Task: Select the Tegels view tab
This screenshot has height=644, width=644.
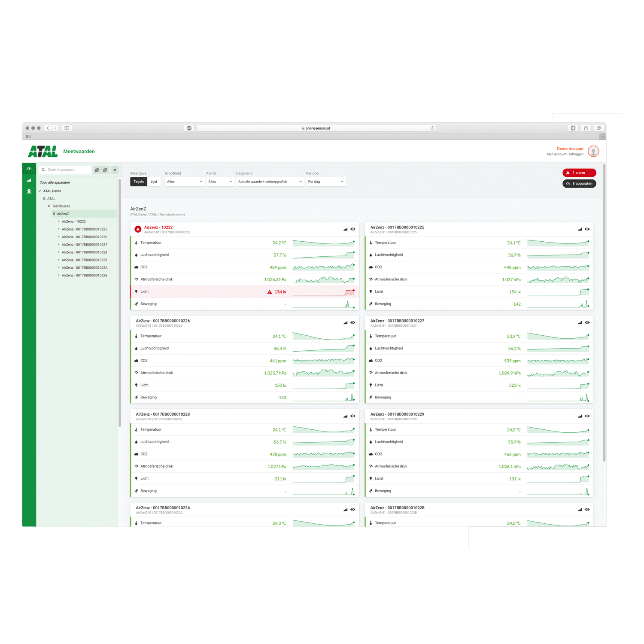Action: [139, 182]
